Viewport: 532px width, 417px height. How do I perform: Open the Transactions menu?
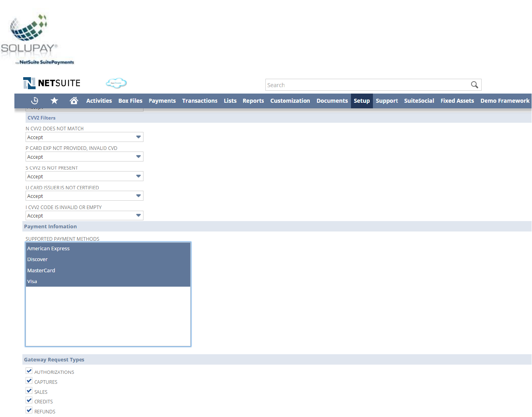click(x=200, y=101)
